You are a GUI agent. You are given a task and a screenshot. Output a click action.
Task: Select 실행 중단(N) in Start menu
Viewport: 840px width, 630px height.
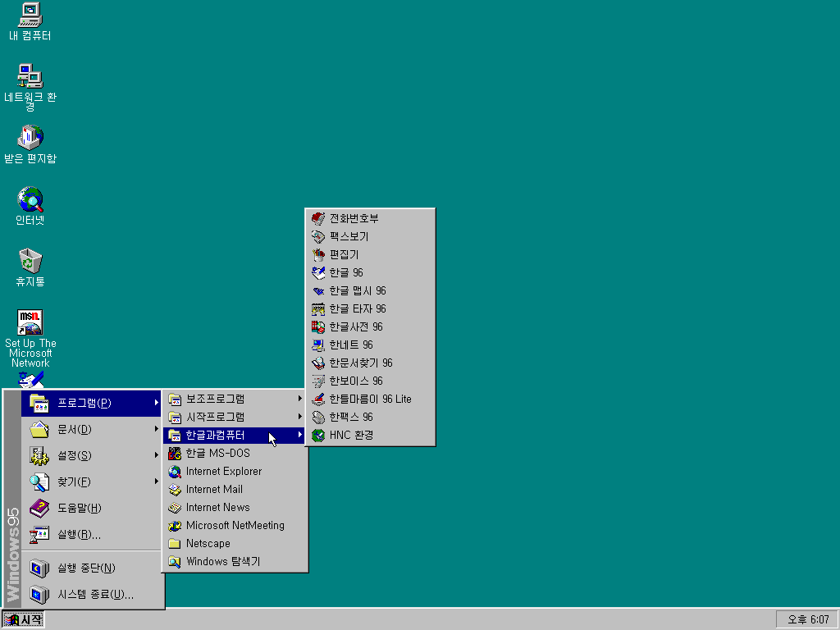[91, 568]
